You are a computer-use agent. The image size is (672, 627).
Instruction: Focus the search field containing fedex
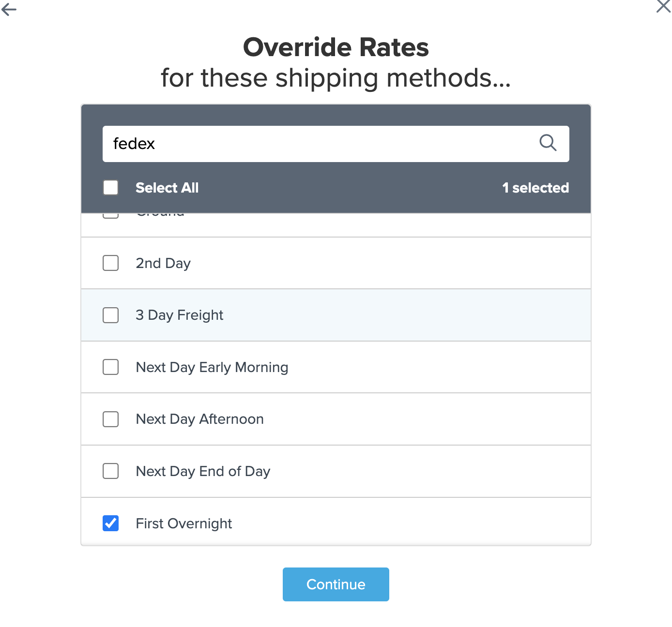click(x=320, y=144)
